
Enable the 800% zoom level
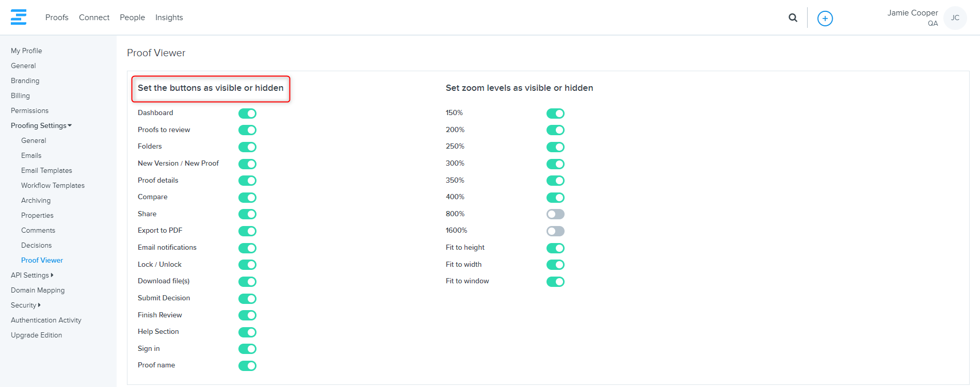(x=555, y=214)
